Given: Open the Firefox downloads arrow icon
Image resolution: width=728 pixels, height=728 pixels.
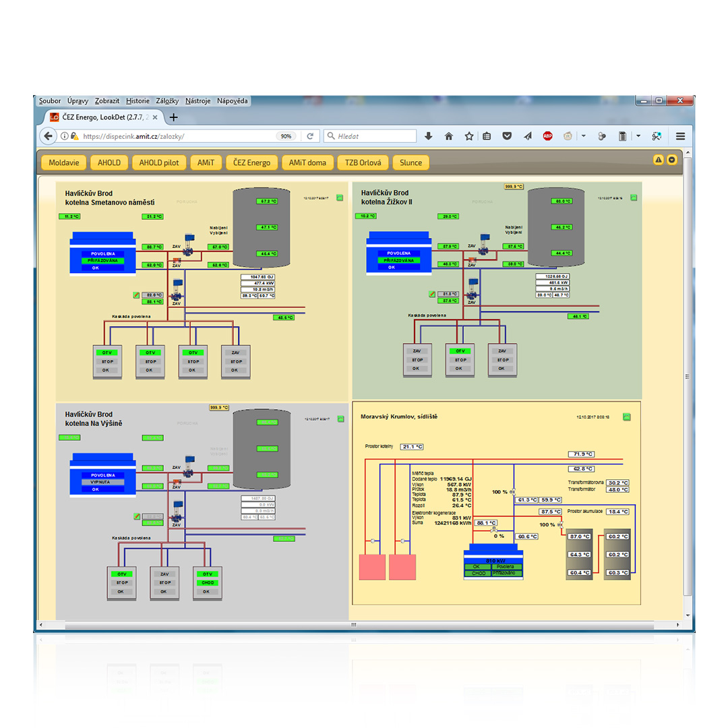Looking at the screenshot, I should (428, 136).
